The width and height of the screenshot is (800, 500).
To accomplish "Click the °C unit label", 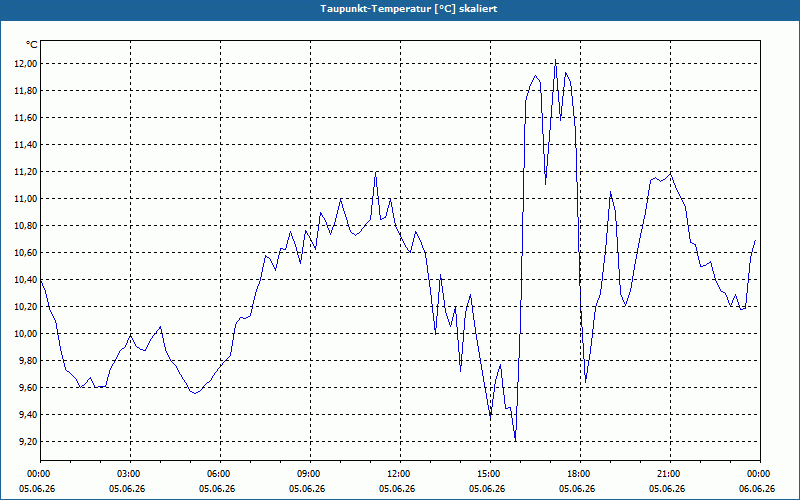I will (x=32, y=45).
